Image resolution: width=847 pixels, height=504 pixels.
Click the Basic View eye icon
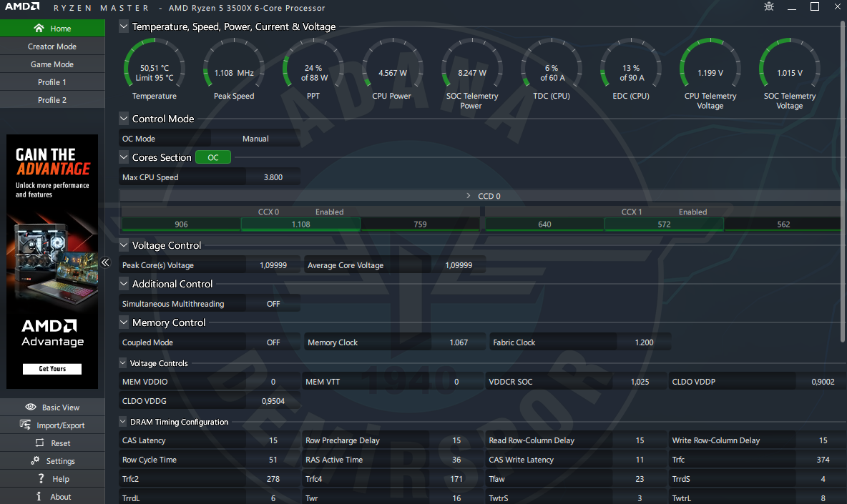(x=31, y=407)
